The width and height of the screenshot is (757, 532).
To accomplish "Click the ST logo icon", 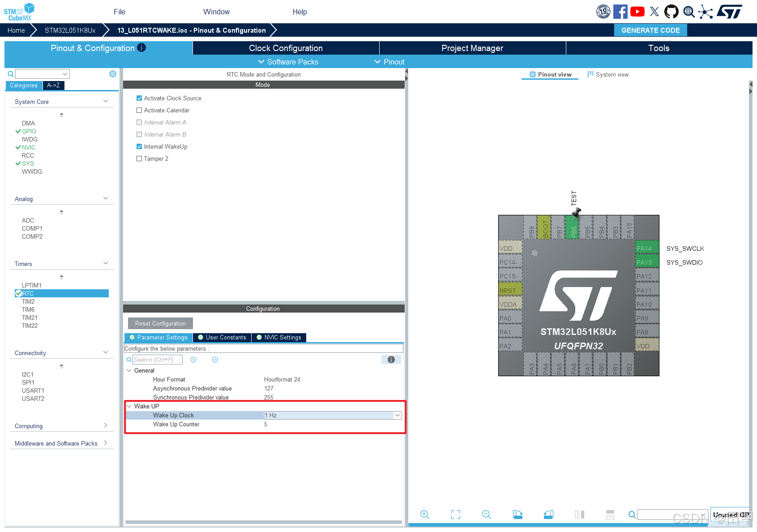I will point(729,12).
